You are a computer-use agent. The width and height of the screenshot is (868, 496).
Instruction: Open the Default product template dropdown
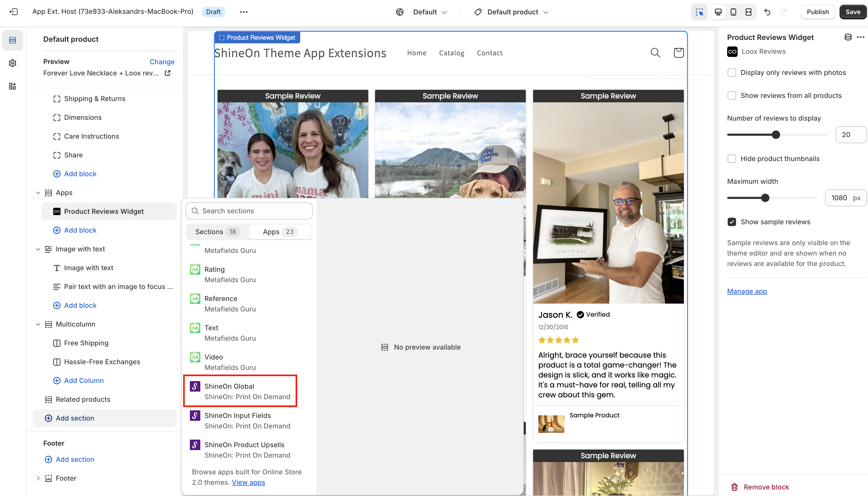[x=511, y=12]
